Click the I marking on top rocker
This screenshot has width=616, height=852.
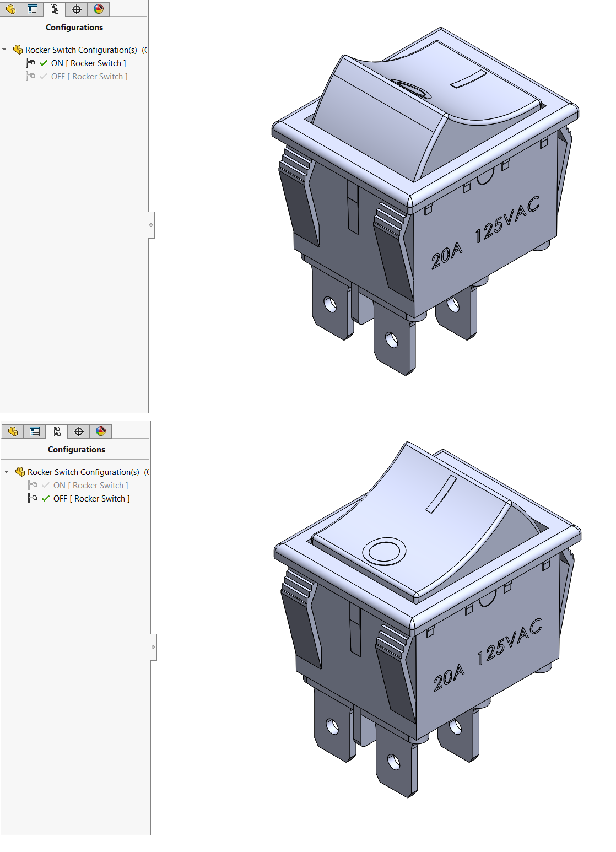click(x=469, y=79)
